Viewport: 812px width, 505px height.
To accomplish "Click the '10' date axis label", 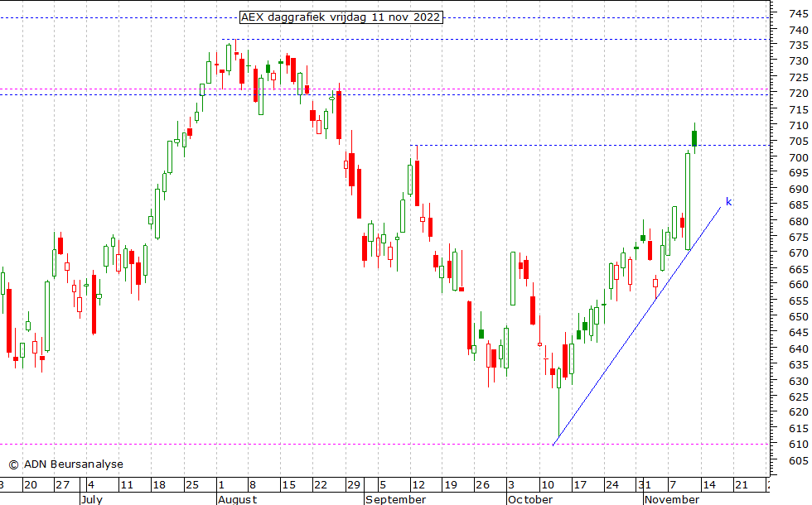I will pos(548,485).
